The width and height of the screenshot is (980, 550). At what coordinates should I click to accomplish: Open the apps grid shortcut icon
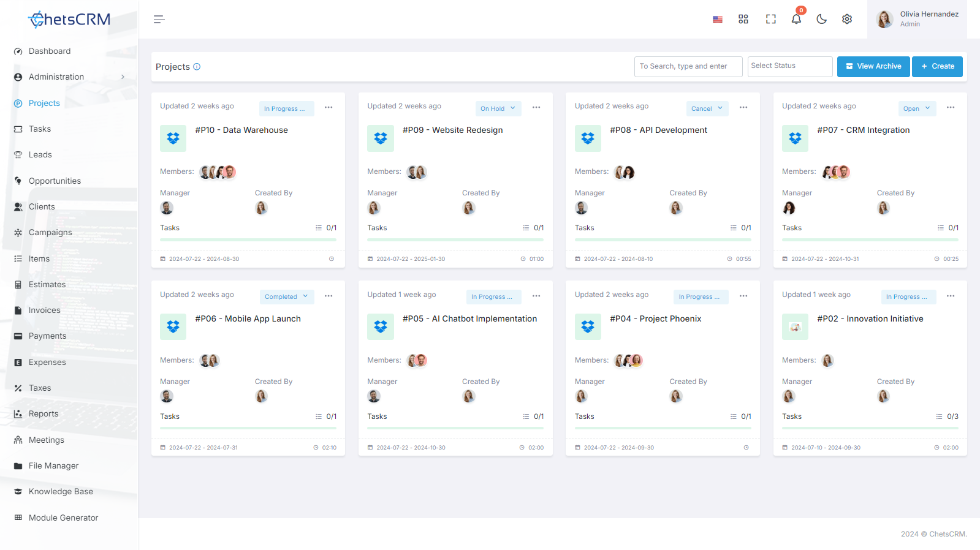pos(743,20)
